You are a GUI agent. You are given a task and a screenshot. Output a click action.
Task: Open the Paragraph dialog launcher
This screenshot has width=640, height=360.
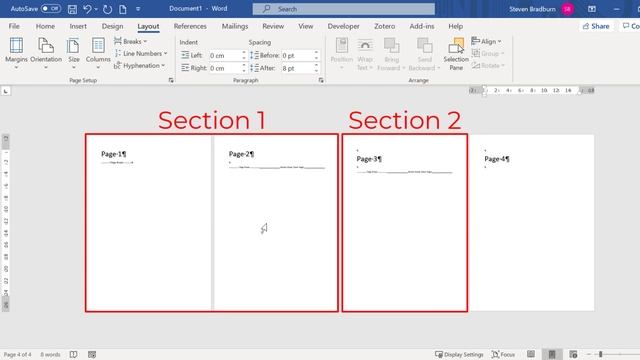coord(321,80)
